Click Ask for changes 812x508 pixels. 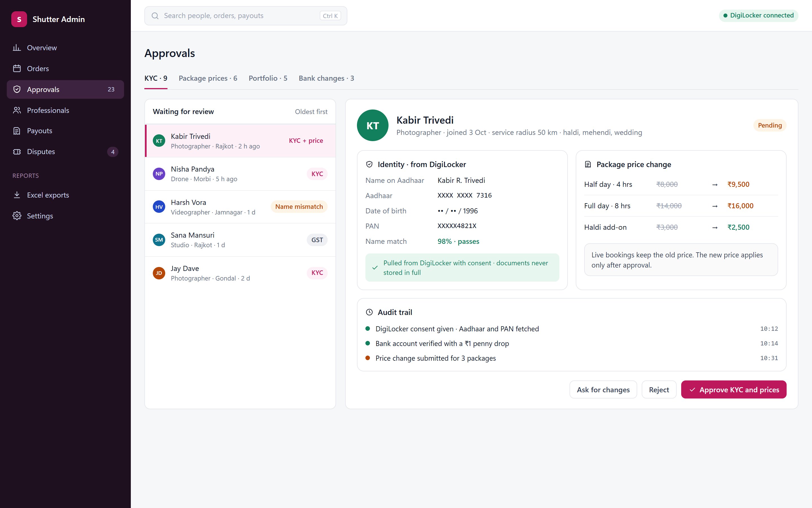[x=603, y=390]
